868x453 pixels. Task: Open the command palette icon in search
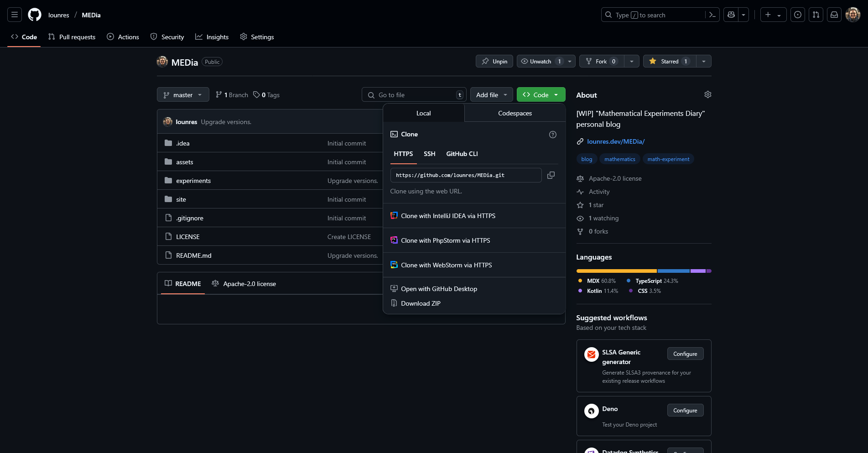point(712,15)
